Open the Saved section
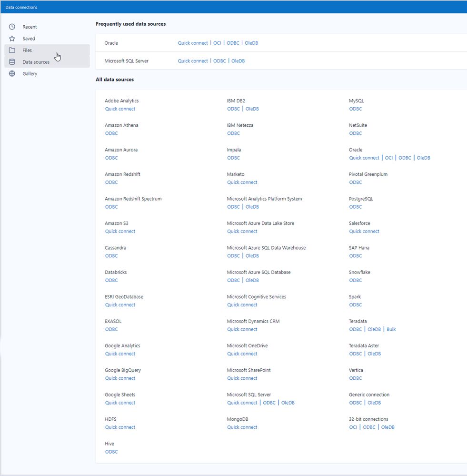Screen dimensions: 467x476 coord(47,39)
